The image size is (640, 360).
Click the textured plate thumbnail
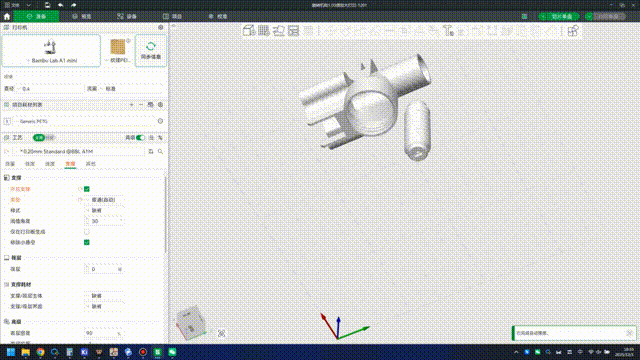coord(118,47)
